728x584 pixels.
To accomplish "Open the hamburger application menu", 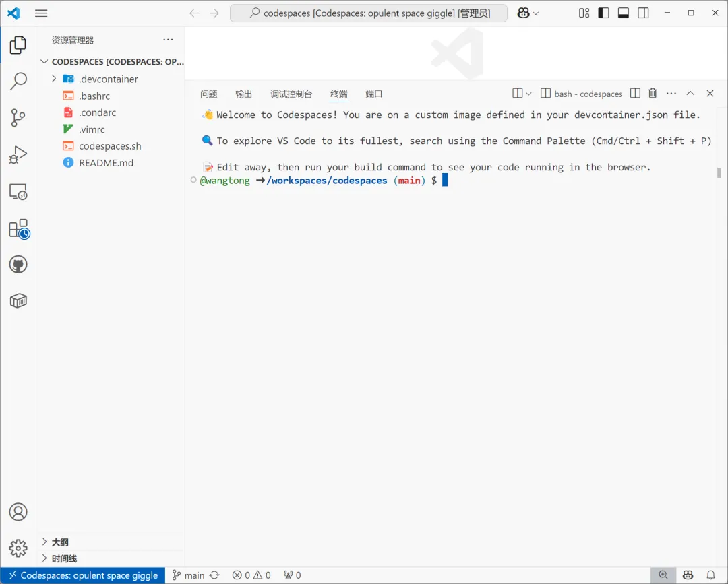I will pyautogui.click(x=41, y=13).
